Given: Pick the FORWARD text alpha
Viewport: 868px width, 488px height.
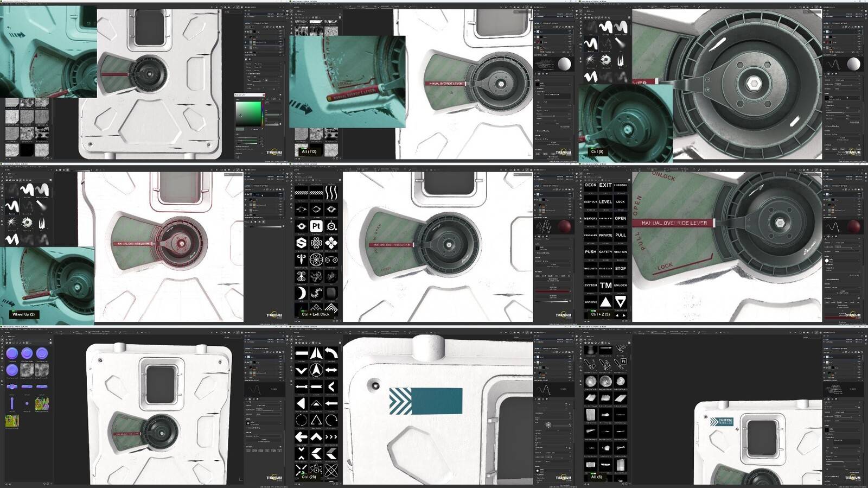Looking at the screenshot, I should click(621, 185).
